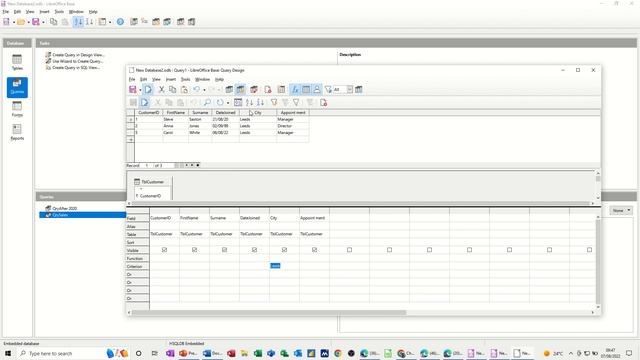
Task: Toggle the Table Name row icon
Action: tap(306, 89)
